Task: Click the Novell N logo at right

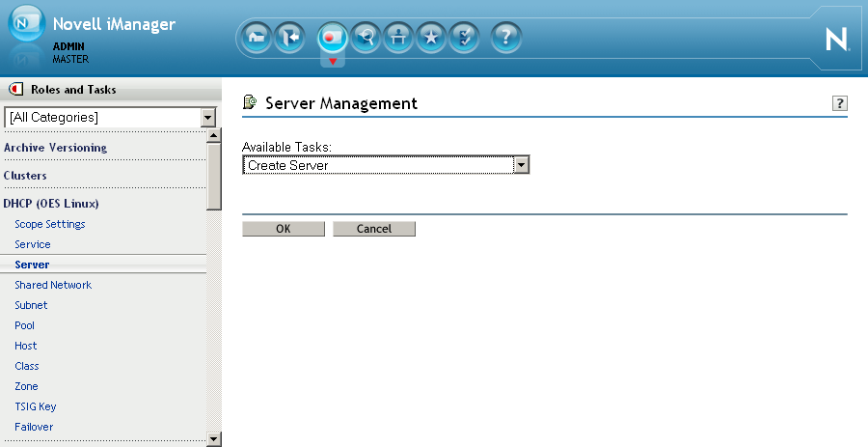Action: [836, 40]
